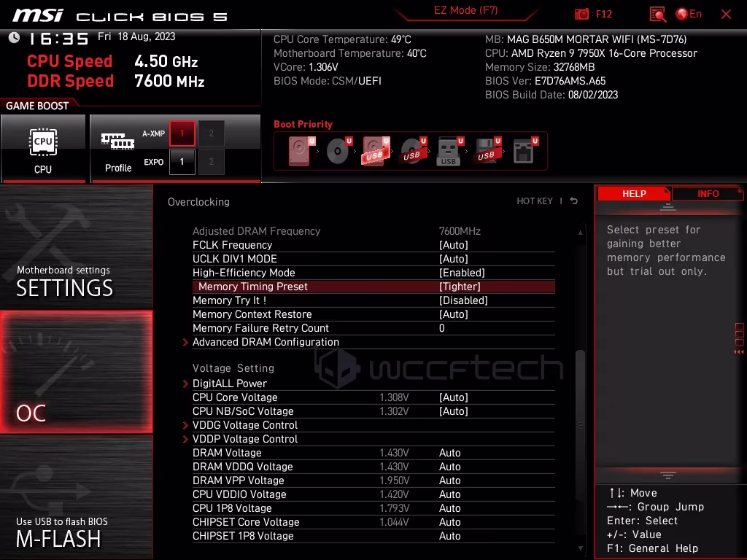Viewport: 747px width, 560px height.
Task: Enable EXPO profile 2
Action: click(211, 162)
